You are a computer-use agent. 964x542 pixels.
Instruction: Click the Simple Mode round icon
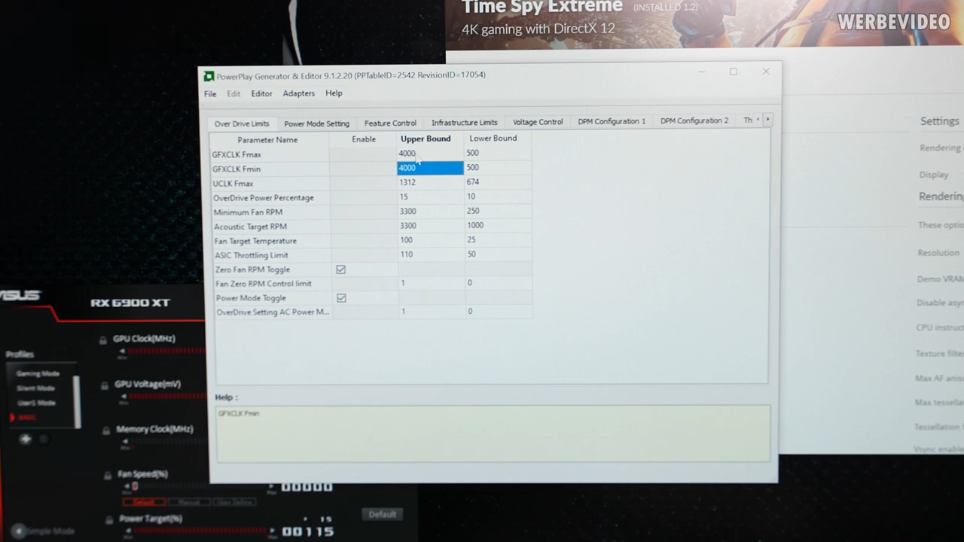[18, 530]
